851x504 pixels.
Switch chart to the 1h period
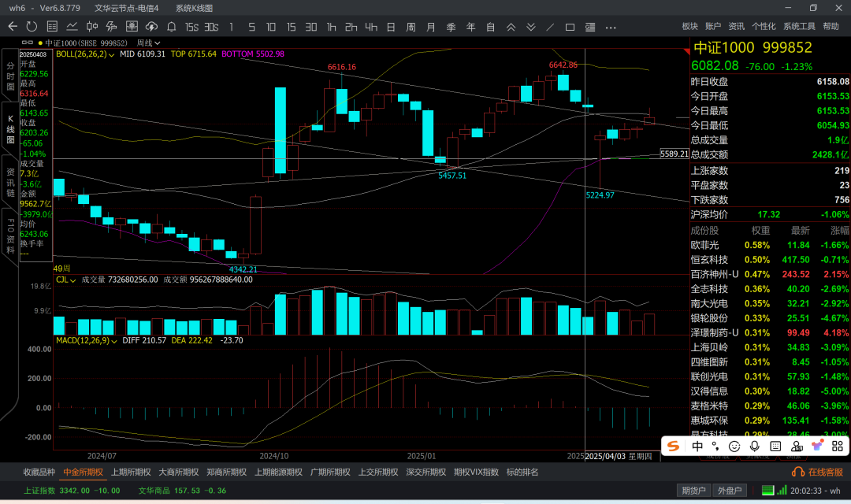(332, 27)
